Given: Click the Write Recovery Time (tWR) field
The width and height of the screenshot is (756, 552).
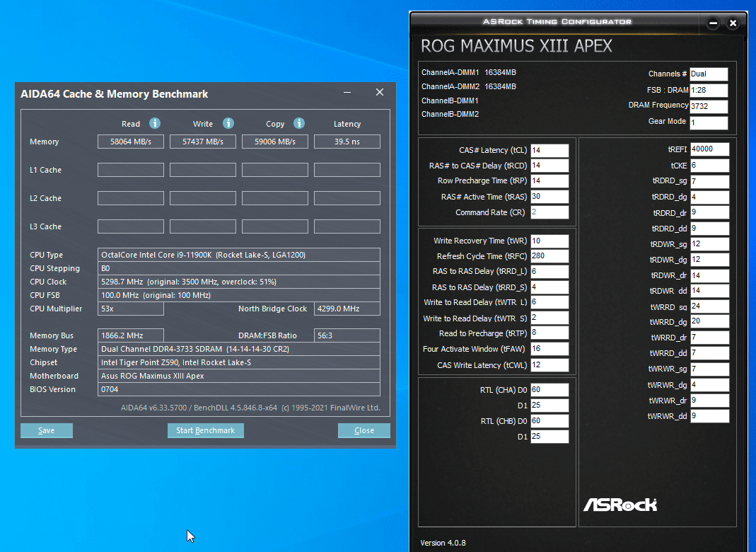Looking at the screenshot, I should 549,241.
